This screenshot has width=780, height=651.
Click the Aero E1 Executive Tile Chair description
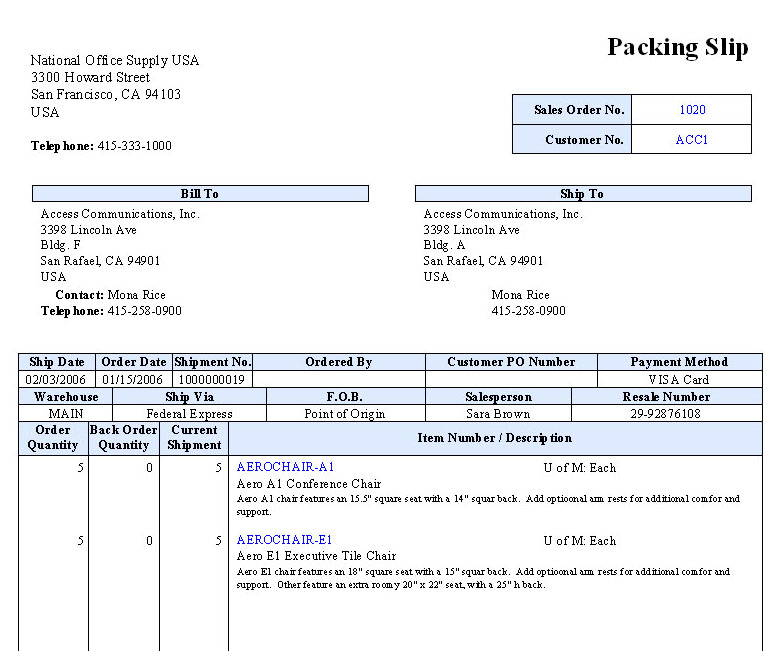click(x=316, y=556)
